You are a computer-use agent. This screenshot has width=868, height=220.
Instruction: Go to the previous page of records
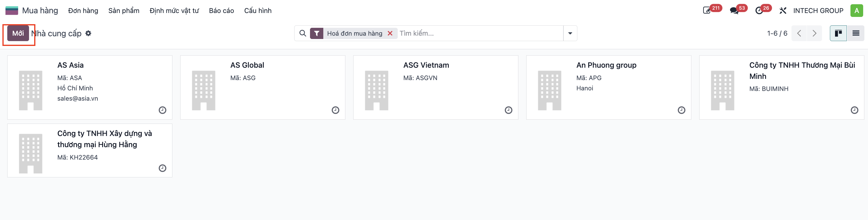tap(799, 33)
